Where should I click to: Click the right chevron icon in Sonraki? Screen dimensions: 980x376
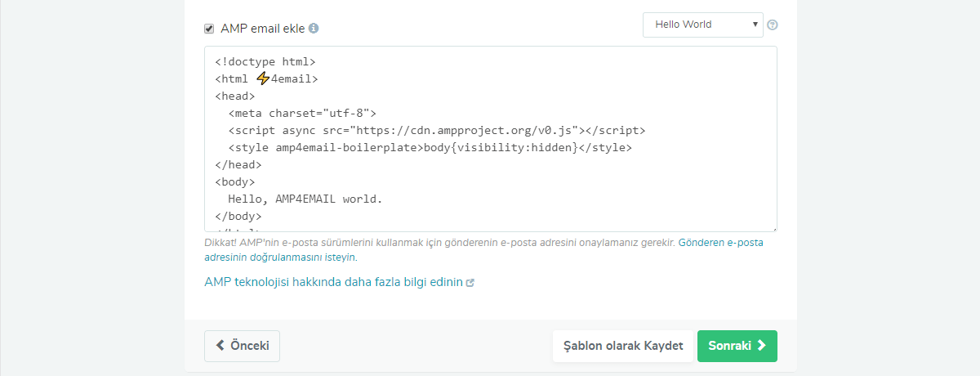click(x=762, y=345)
